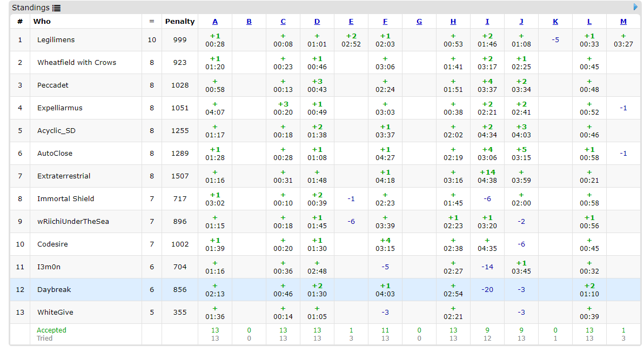Click Extraterrestrial's +14 result on problem I
The image size is (644, 352).
(487, 172)
